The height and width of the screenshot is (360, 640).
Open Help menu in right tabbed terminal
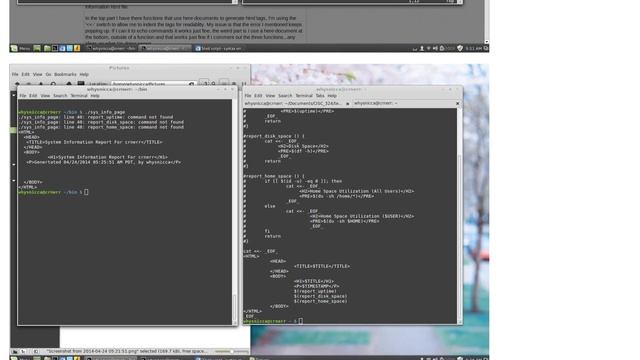click(332, 96)
